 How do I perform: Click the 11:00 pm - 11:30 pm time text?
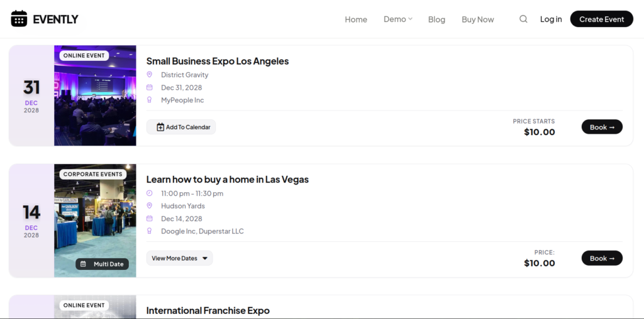tap(192, 193)
